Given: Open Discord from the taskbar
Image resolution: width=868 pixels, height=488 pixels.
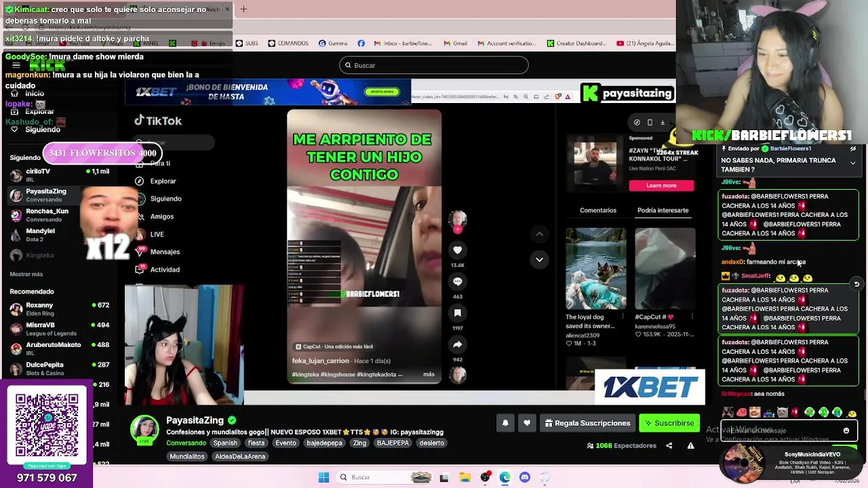Looking at the screenshot, I should pyautogui.click(x=524, y=477).
